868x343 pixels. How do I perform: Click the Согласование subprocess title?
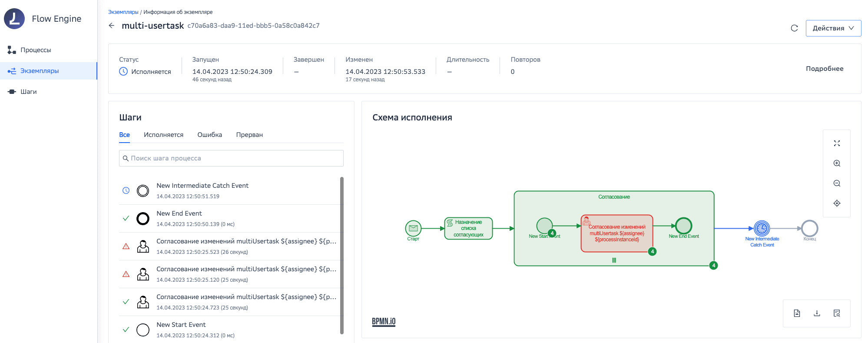[x=614, y=197]
